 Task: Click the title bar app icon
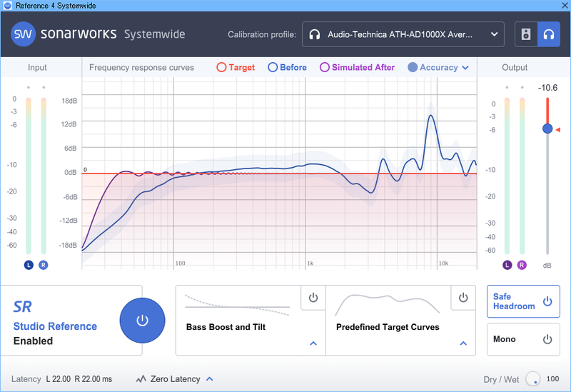pyautogui.click(x=7, y=6)
